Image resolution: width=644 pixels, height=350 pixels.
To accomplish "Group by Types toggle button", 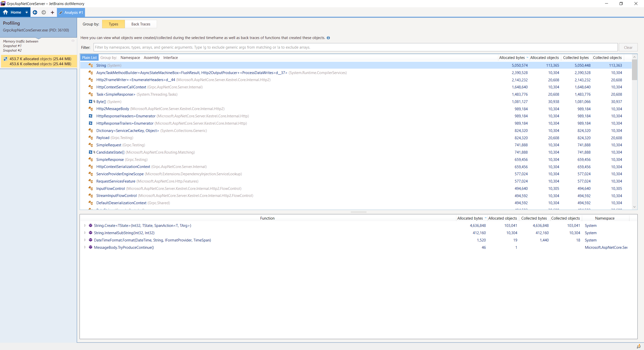I will (x=113, y=24).
